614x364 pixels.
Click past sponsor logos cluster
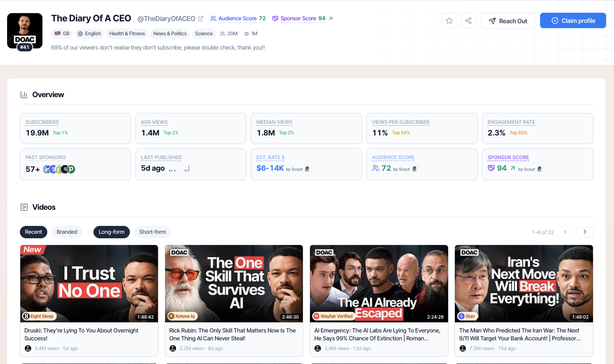(x=59, y=169)
